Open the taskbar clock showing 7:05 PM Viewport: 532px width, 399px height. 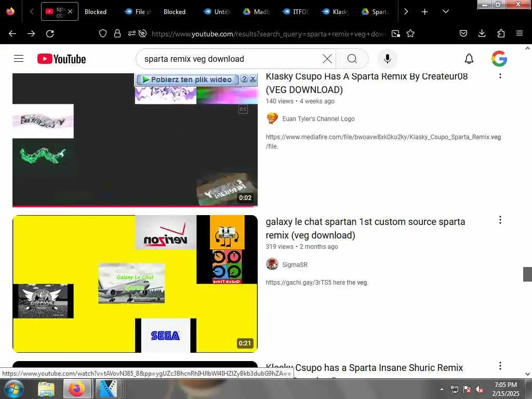506,389
